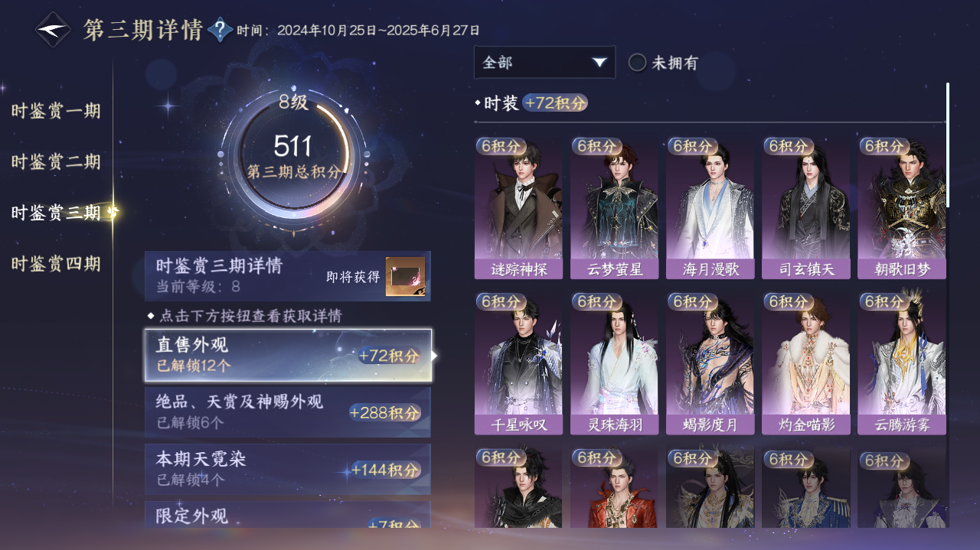Open the 时鉴赏四期 tab
This screenshot has width=980, height=550.
[56, 264]
